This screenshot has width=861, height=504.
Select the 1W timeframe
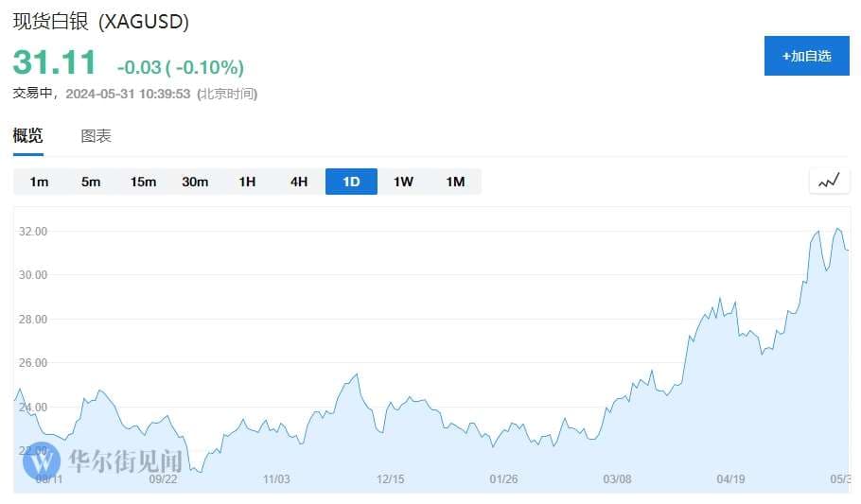pos(403,182)
